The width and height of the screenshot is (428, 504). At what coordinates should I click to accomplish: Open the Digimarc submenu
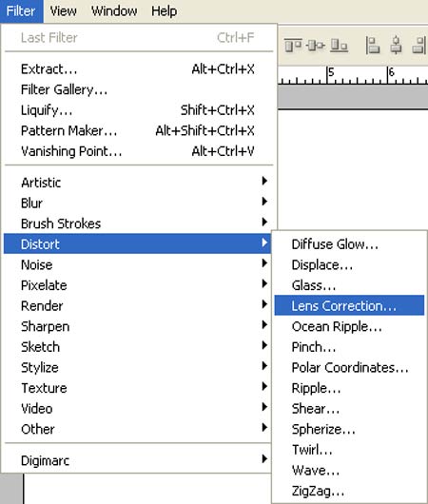coord(138,460)
